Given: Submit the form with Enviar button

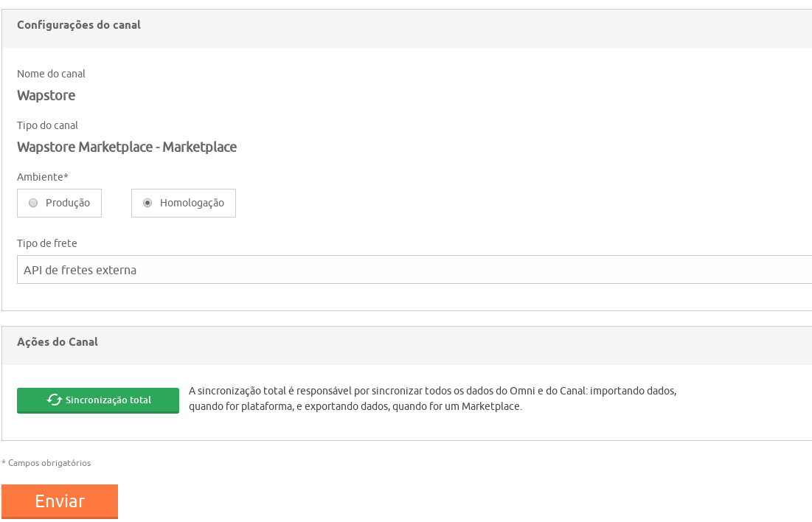Looking at the screenshot, I should pyautogui.click(x=60, y=501).
